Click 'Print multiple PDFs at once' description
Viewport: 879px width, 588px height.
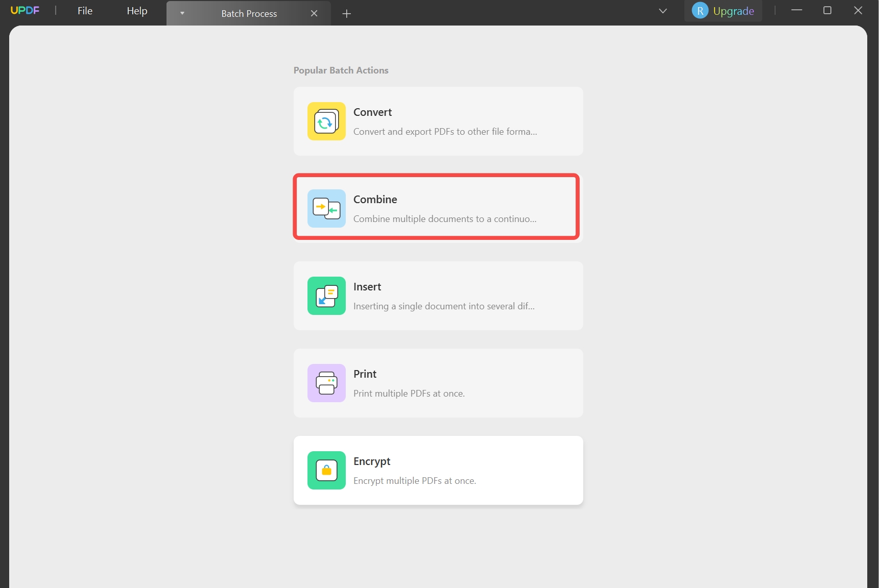coord(409,394)
